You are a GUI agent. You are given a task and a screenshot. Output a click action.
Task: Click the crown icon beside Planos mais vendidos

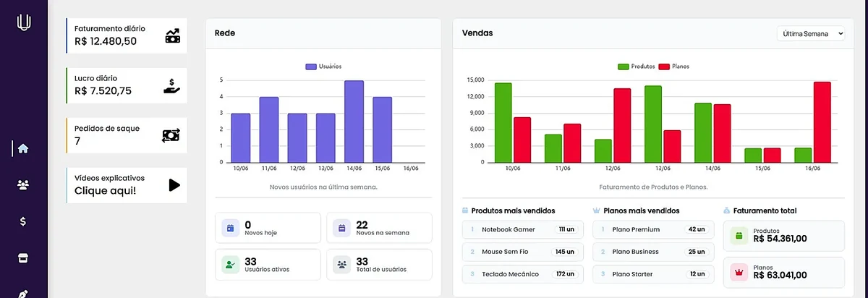pyautogui.click(x=596, y=210)
